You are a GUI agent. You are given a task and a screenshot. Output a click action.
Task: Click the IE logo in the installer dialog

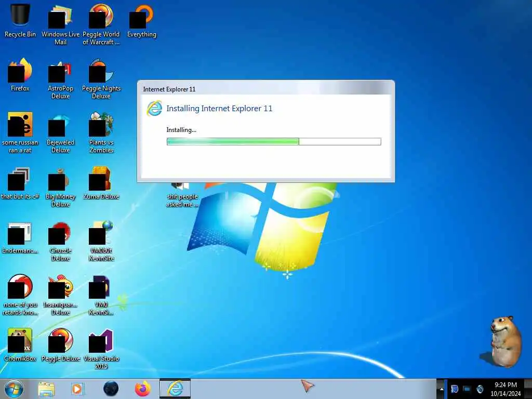point(154,109)
